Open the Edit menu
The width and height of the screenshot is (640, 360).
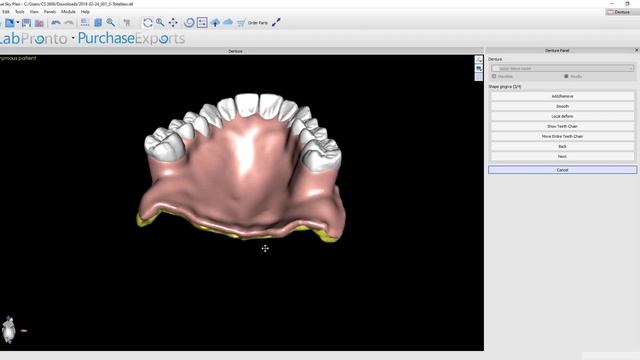pyautogui.click(x=6, y=12)
